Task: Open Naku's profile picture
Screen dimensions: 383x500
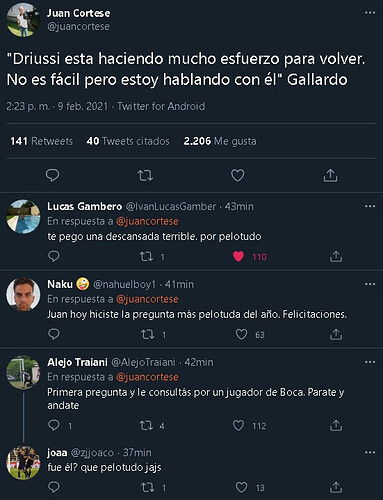Action: point(23,294)
